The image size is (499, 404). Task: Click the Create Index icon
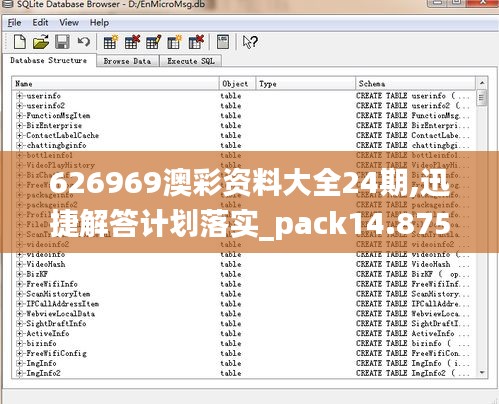point(175,42)
